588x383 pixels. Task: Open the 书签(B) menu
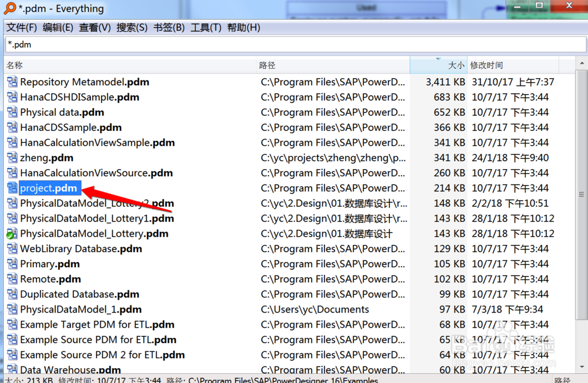169,28
